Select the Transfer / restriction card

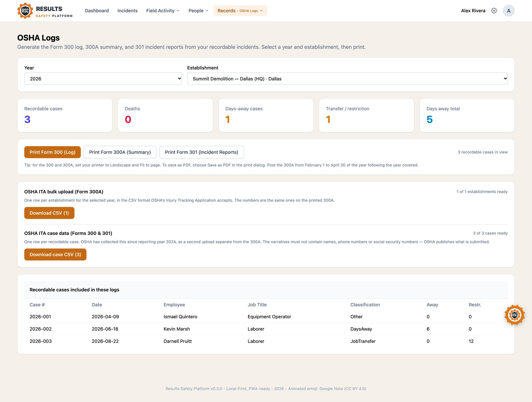pyautogui.click(x=366, y=115)
